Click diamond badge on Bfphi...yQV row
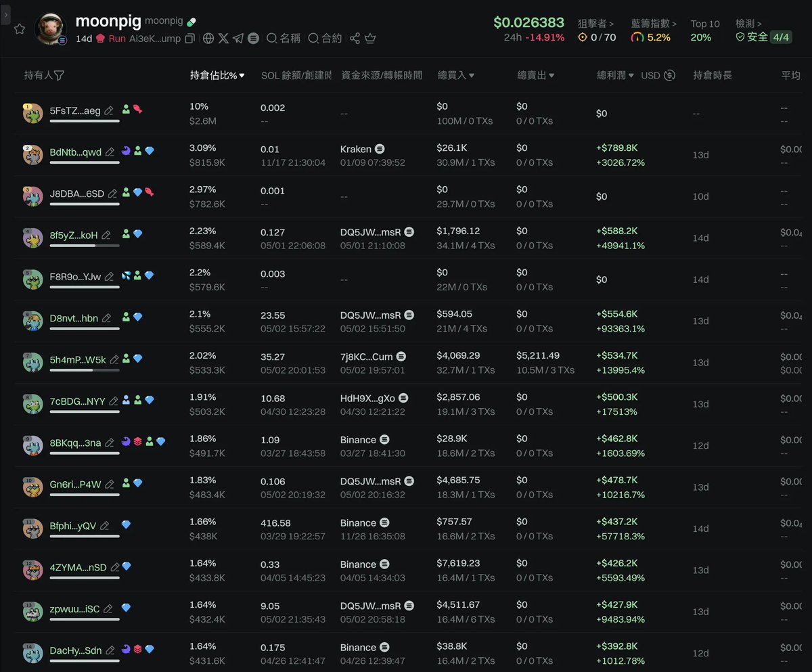This screenshot has height=672, width=812. [126, 524]
